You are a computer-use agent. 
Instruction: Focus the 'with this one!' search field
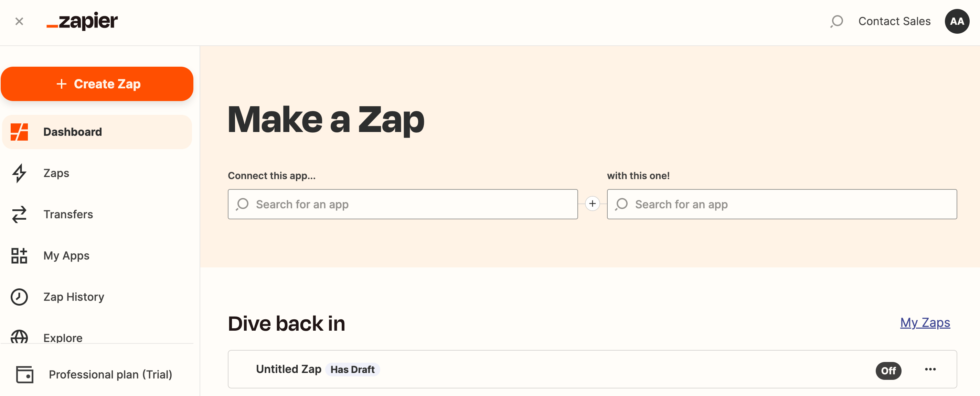tap(781, 204)
